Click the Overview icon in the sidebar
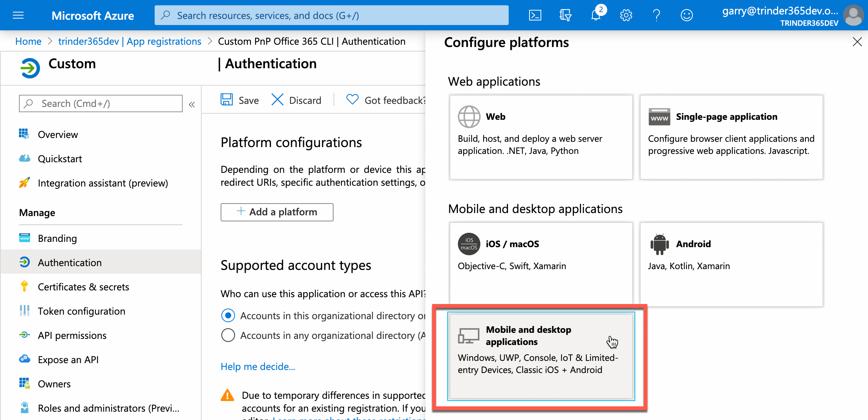868x420 pixels. pyautogui.click(x=24, y=134)
